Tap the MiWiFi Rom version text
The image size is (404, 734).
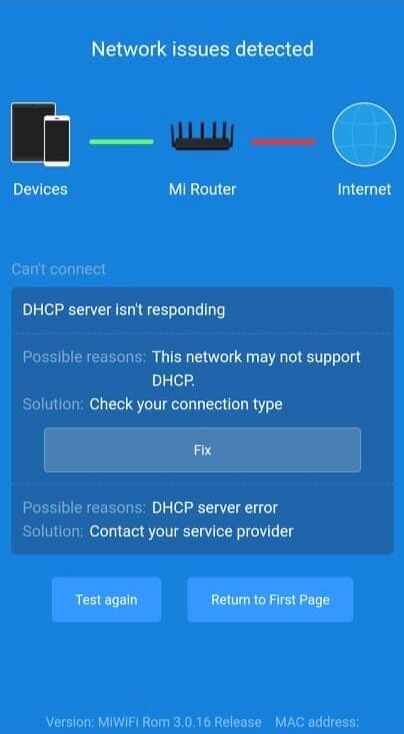[x=154, y=722]
